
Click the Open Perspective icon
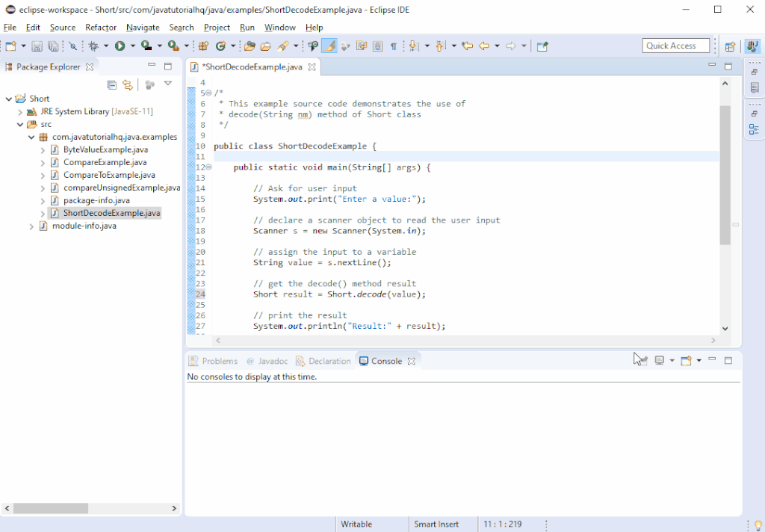click(x=730, y=46)
